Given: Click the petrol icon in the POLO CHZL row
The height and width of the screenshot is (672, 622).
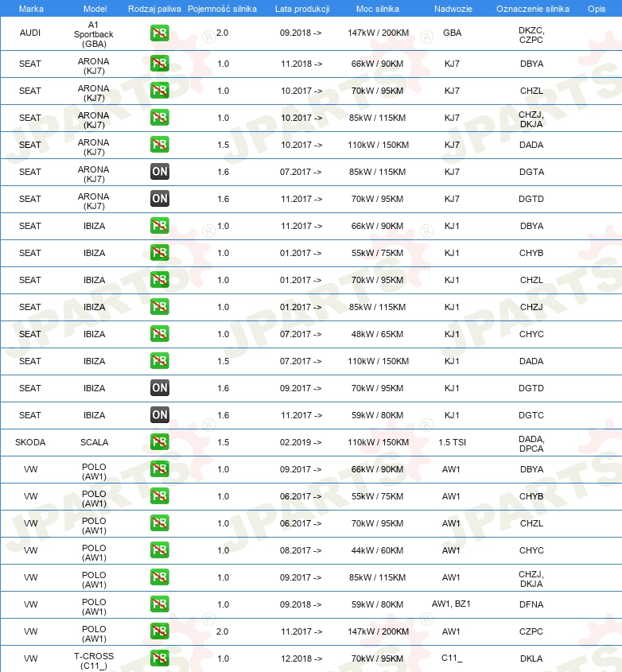Looking at the screenshot, I should coord(159,522).
